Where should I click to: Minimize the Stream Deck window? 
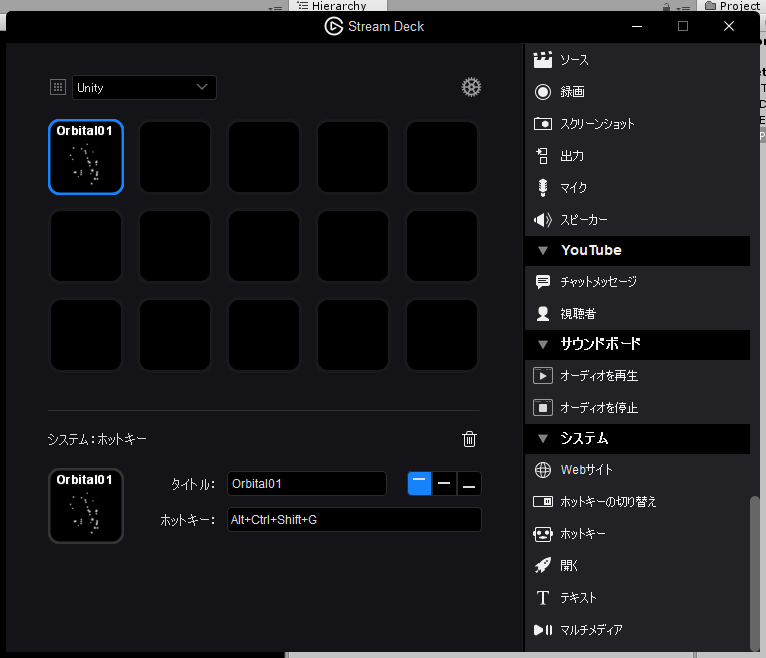click(637, 26)
